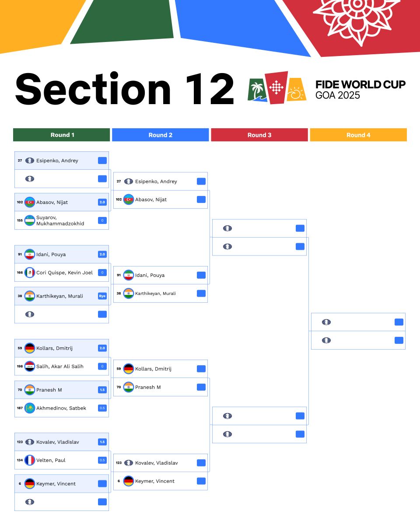Screen dimensions: 420x525
Task: Click Germany flag beside Keymer in Round 1
Action: (30, 483)
